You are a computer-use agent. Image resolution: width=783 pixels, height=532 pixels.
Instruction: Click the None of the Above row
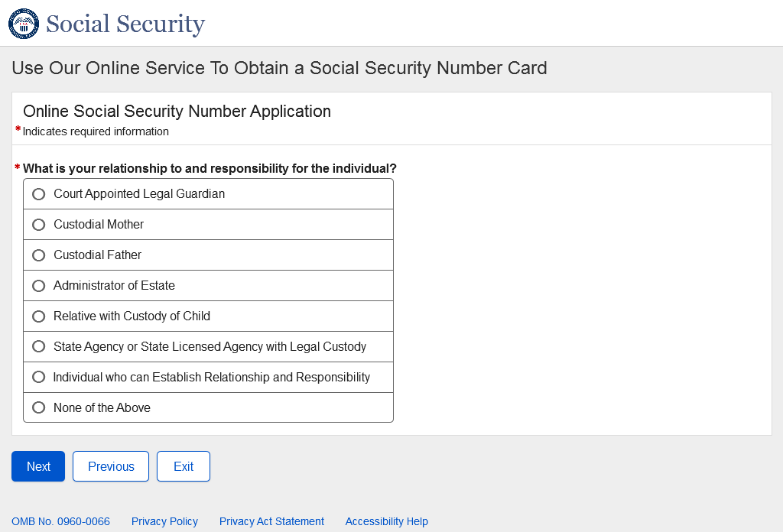coord(208,408)
